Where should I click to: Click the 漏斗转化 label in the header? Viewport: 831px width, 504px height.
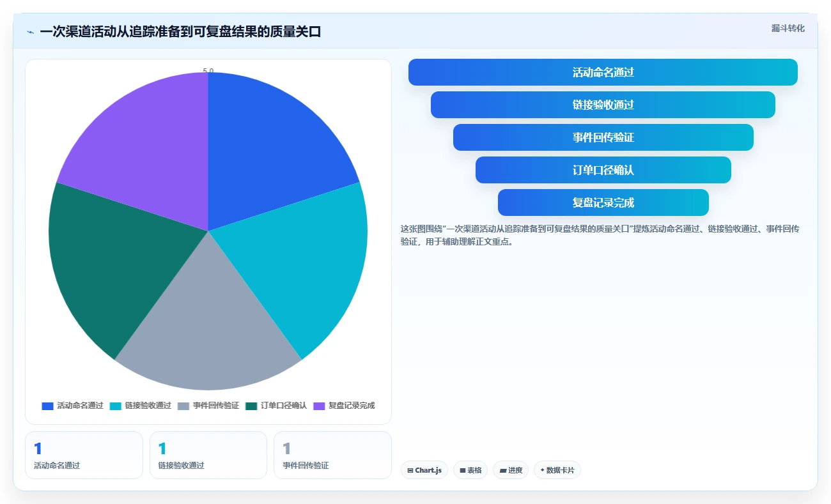788,28
